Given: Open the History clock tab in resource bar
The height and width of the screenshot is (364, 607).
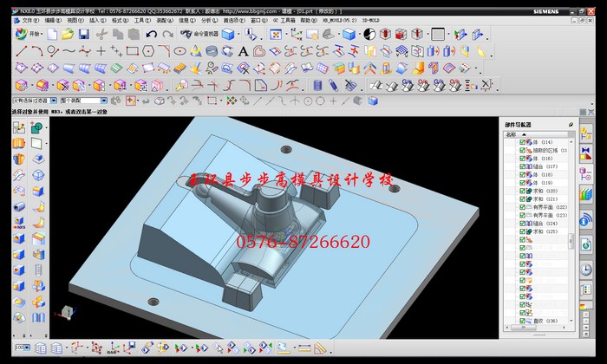Looking at the screenshot, I should coord(587,270).
